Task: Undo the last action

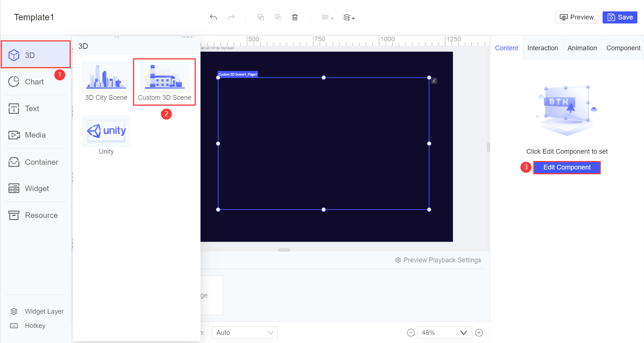Action: [x=213, y=17]
